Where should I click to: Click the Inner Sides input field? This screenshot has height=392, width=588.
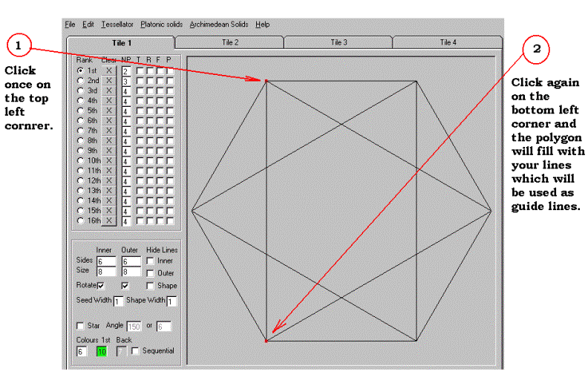point(105,261)
